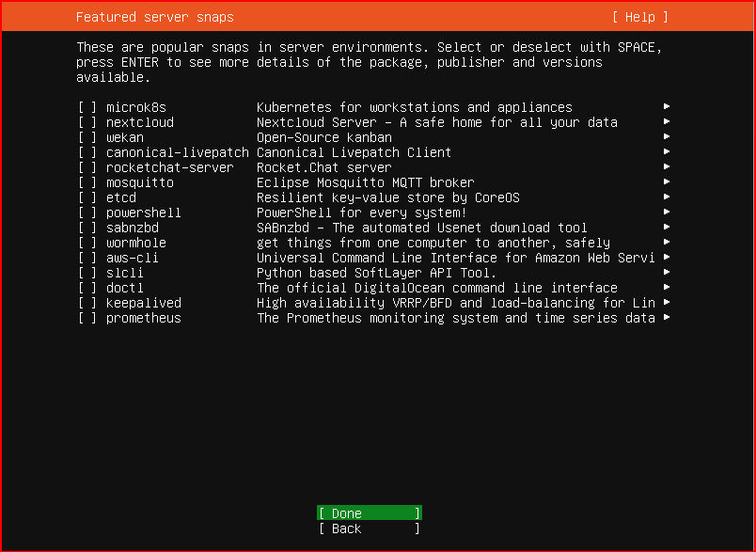Expand arrow on Rocket.Chat server row

667,166
